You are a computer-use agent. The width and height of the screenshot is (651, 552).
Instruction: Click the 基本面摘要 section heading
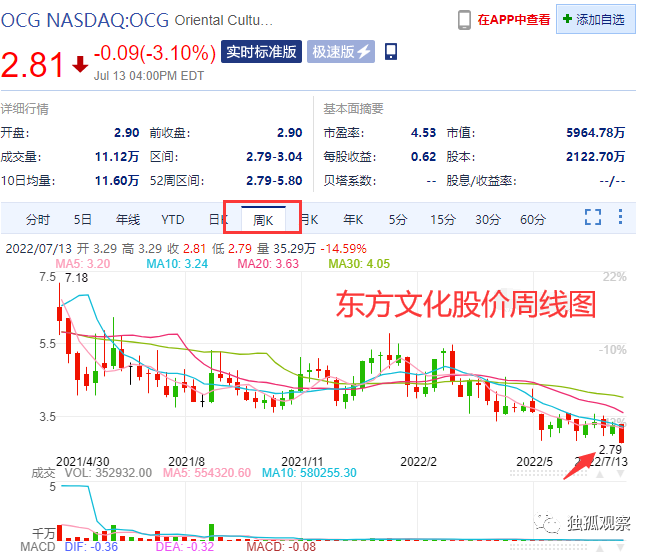(x=353, y=109)
